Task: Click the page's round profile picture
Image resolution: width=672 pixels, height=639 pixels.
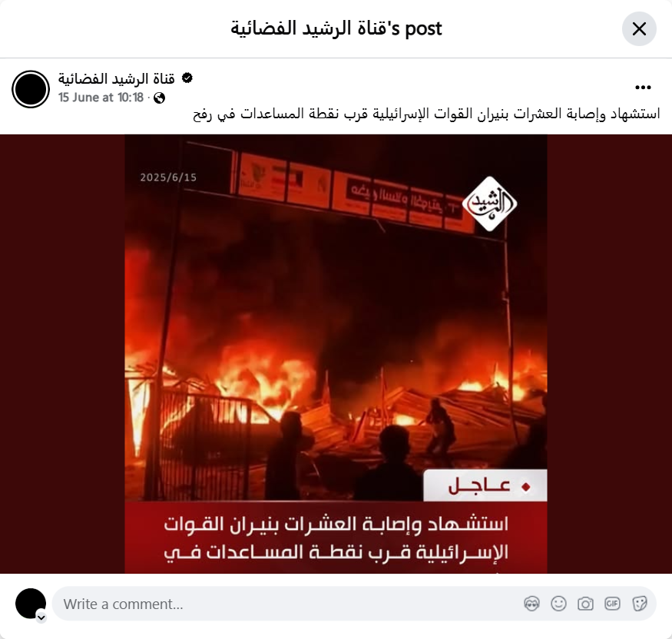Action: click(x=31, y=89)
